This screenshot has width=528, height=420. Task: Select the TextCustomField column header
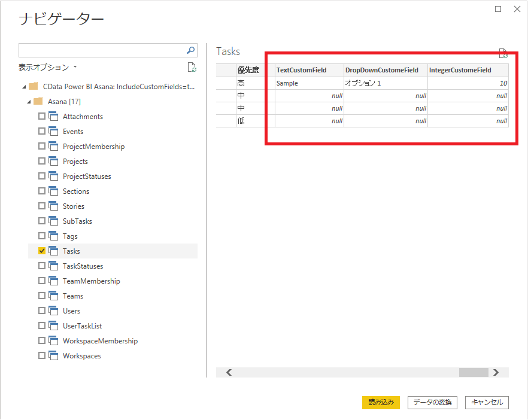pyautogui.click(x=309, y=70)
